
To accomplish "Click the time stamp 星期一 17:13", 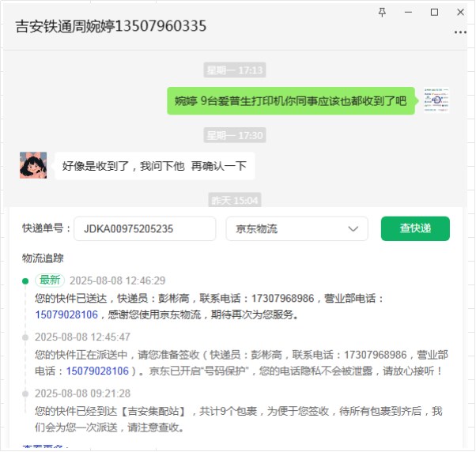I will 235,70.
